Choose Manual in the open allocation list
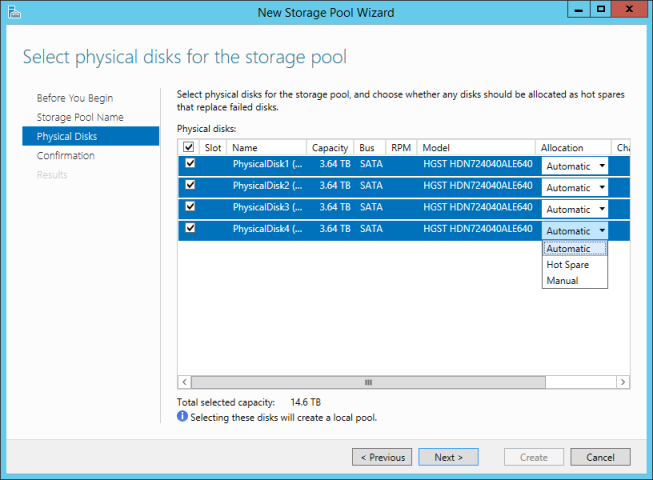Image resolution: width=653 pixels, height=480 pixels. pyautogui.click(x=575, y=281)
